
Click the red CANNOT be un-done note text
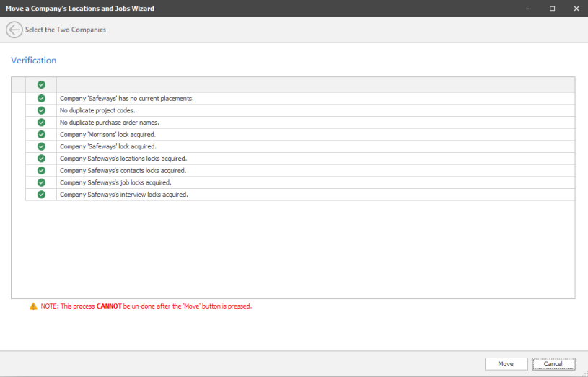[x=146, y=306]
